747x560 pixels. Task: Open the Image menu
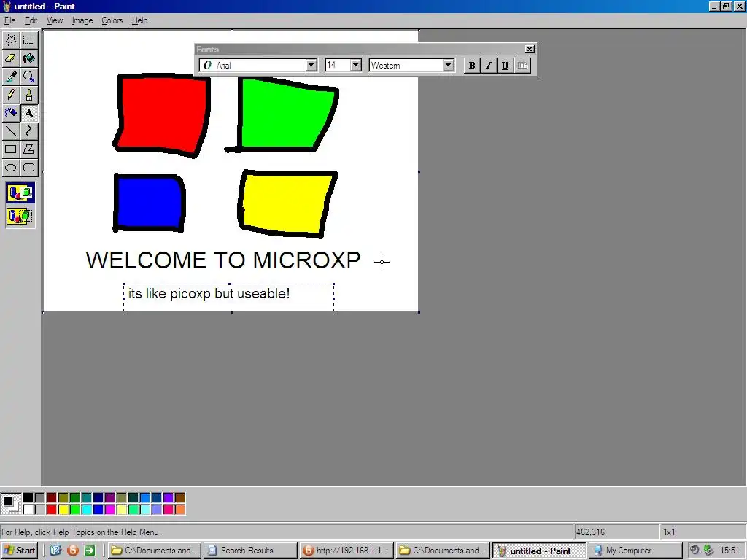82,20
